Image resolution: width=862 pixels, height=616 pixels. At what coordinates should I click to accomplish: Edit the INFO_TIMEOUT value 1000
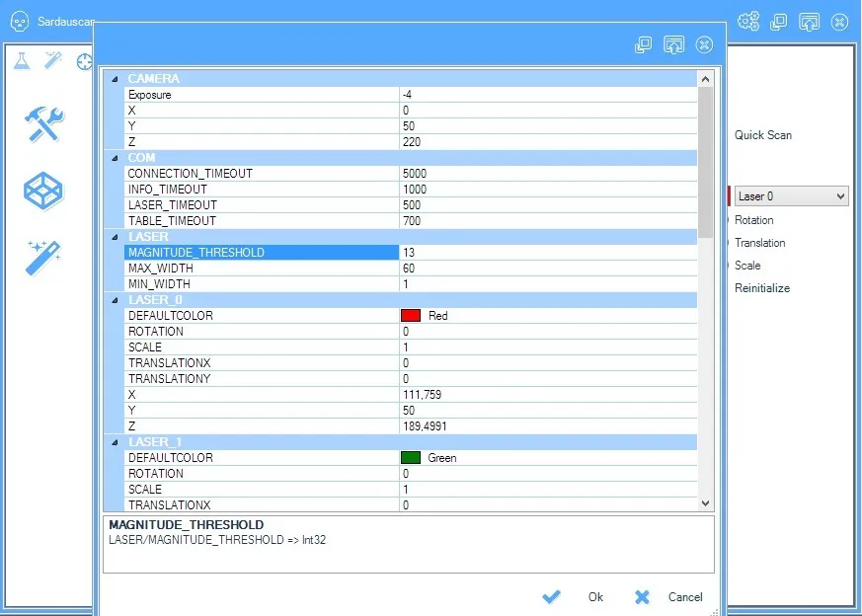548,190
